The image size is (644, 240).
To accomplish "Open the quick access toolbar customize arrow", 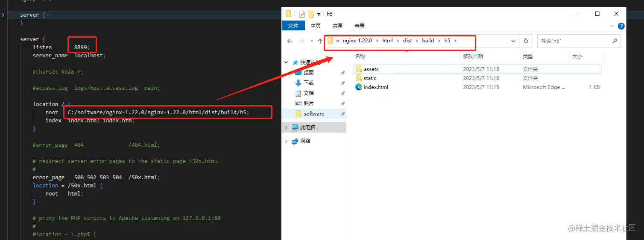I will click(x=319, y=14).
